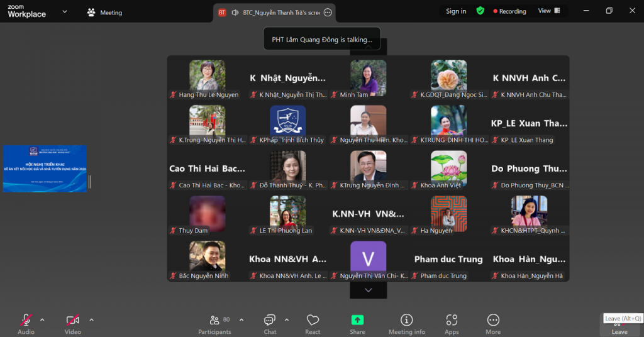Expand video settings arrow next to Video
Viewport: 644px width, 337px height.
[x=91, y=319]
